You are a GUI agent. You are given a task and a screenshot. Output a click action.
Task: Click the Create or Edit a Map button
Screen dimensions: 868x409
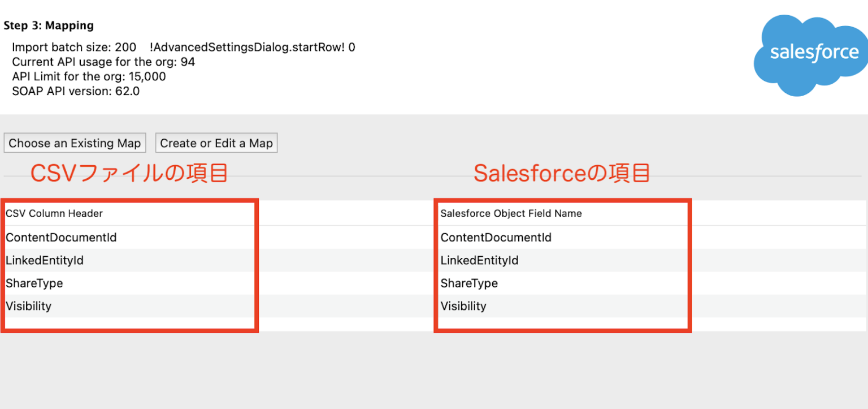216,143
